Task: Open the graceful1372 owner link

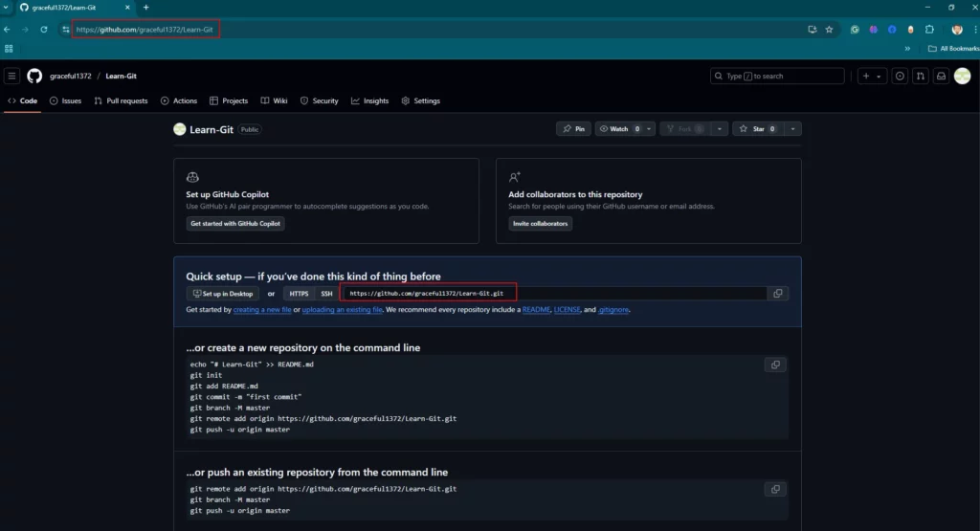Action: click(x=71, y=77)
